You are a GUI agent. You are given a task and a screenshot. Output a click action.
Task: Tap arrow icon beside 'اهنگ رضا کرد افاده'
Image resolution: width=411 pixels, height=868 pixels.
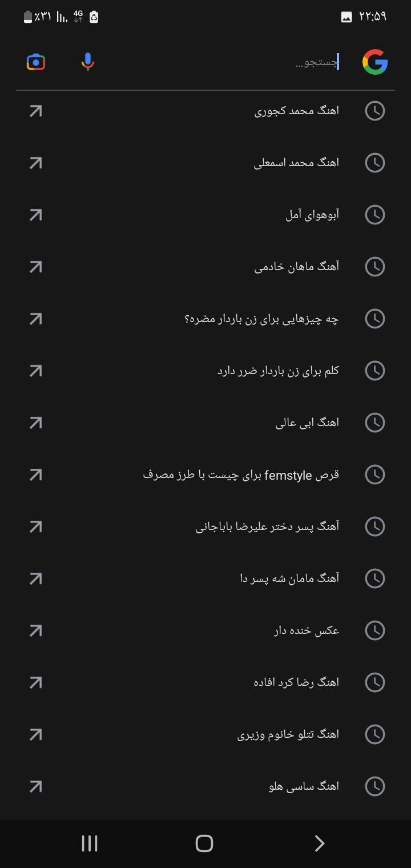click(x=35, y=682)
